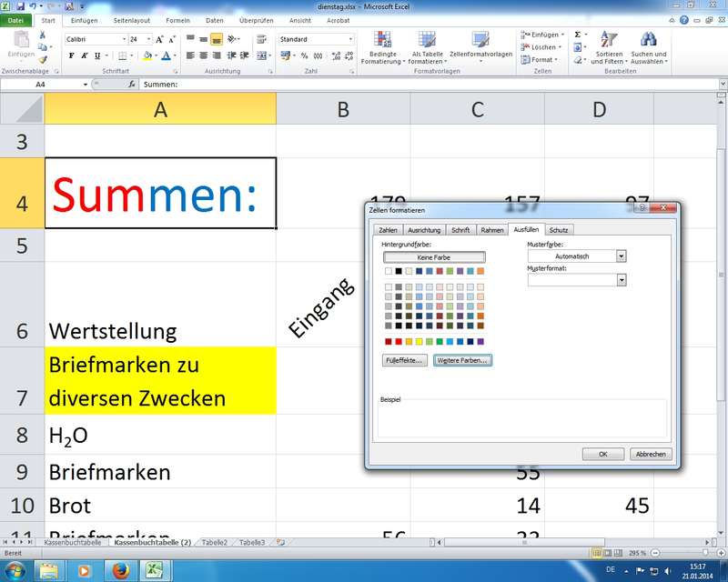Switch to the Formeln ribbon tab
The image size is (728, 582).
[177, 20]
